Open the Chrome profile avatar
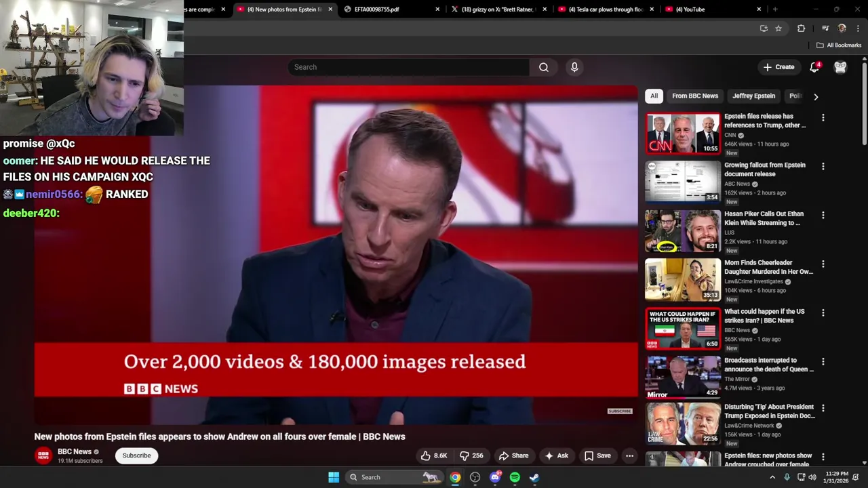Screen dimensions: 868x488 842,28
